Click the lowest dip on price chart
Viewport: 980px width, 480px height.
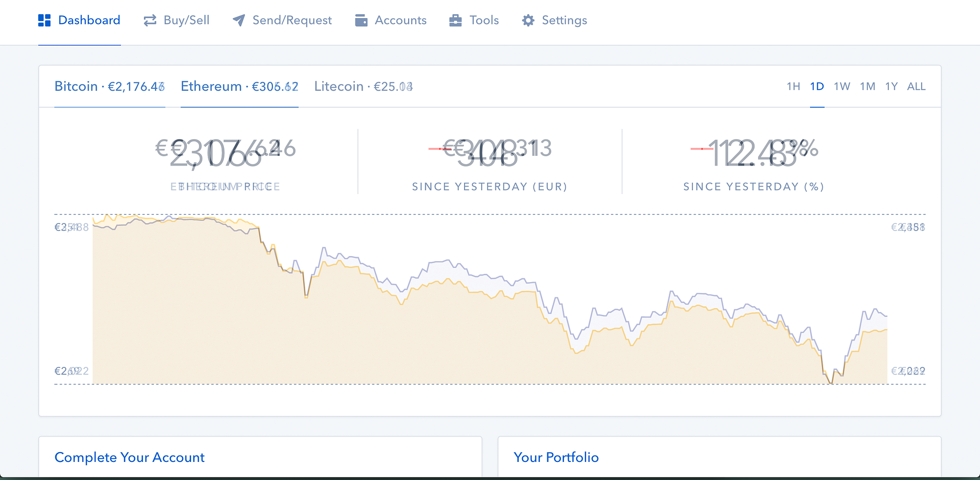pyautogui.click(x=832, y=383)
